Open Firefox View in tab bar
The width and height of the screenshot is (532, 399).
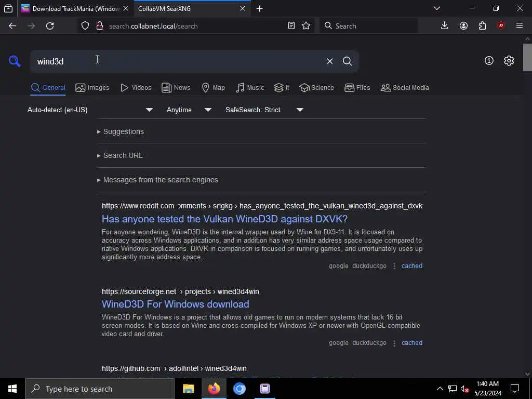coord(8,9)
